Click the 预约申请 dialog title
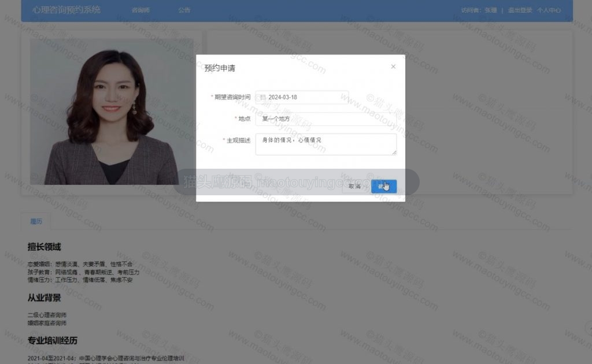Viewport: 592px width, 364px height. (x=220, y=68)
